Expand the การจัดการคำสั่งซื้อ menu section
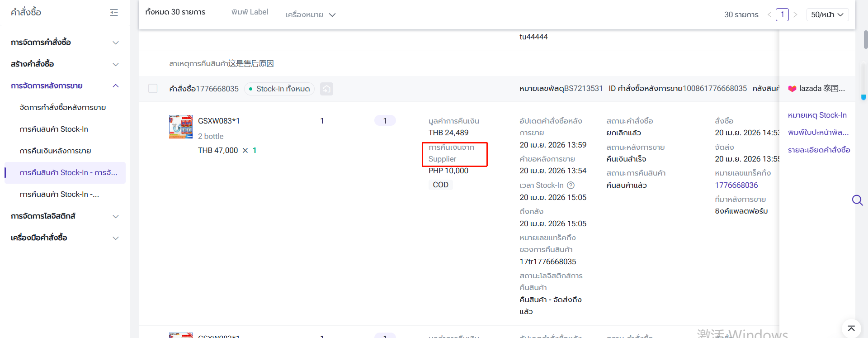 65,43
